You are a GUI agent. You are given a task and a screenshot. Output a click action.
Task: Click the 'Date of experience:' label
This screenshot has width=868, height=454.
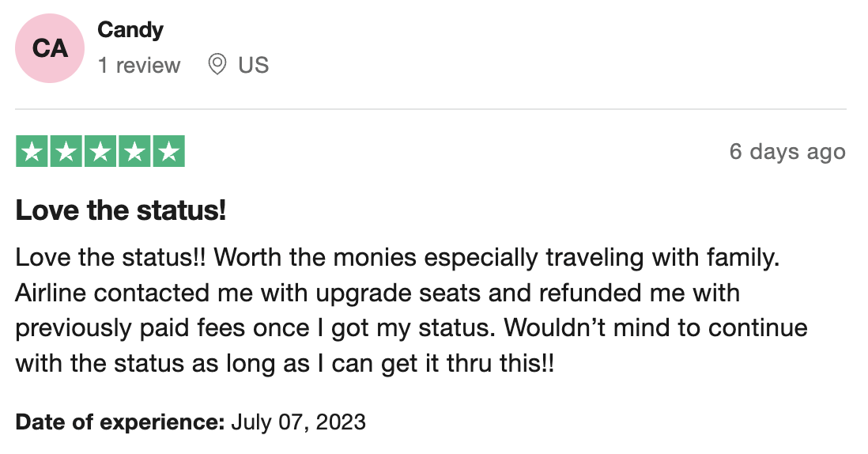point(119,422)
